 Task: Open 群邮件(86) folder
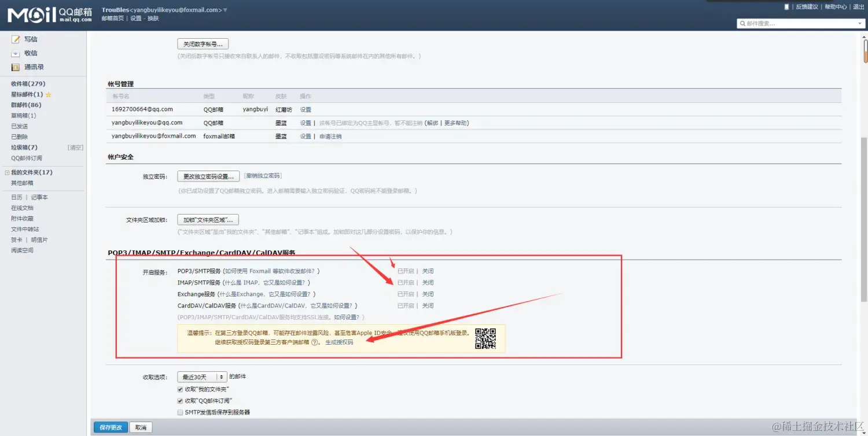(26, 105)
